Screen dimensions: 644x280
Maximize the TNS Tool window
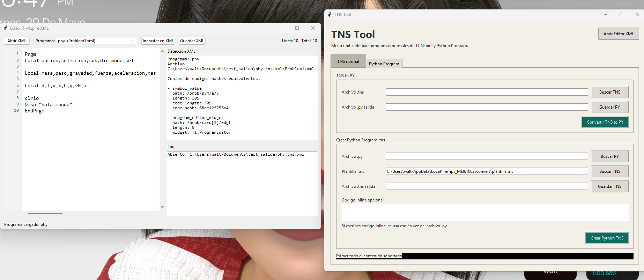[x=621, y=14]
